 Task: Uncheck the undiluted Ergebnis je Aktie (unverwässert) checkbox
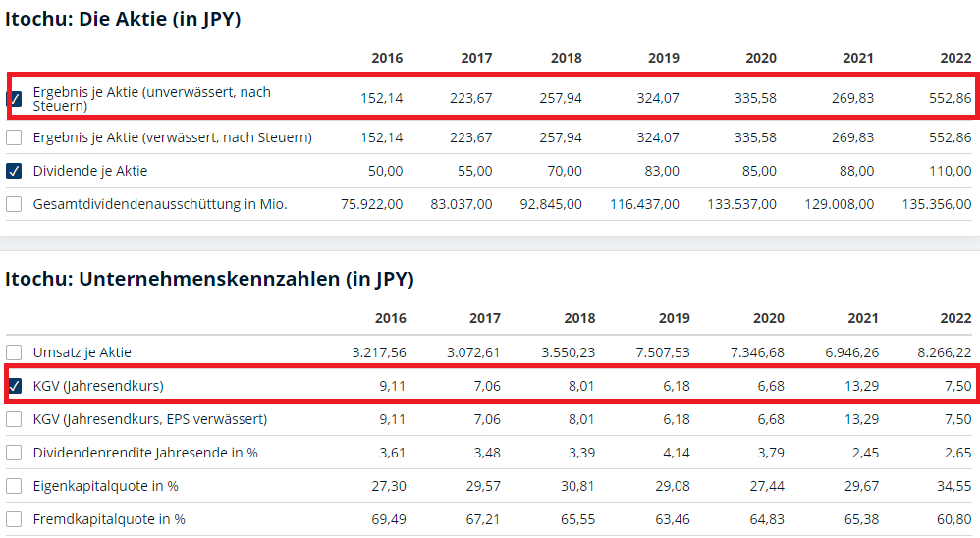[14, 98]
